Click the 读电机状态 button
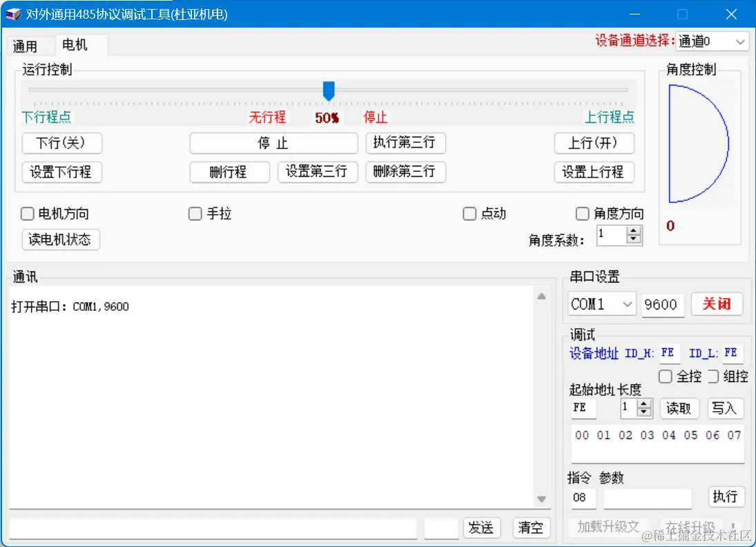 (61, 239)
